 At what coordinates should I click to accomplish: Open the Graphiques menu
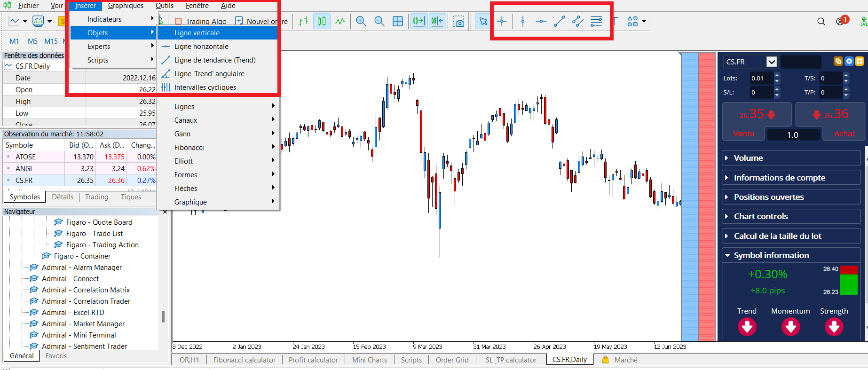126,6
